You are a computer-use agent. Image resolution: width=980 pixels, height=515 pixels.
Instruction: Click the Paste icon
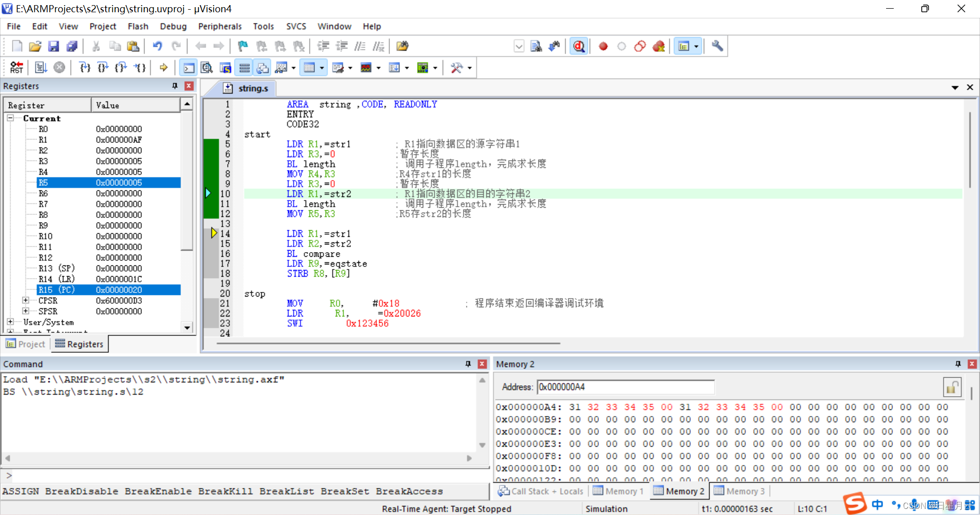(133, 46)
